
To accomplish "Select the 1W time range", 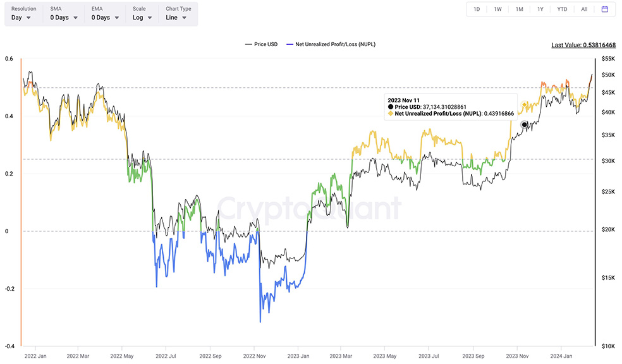I will (x=497, y=9).
